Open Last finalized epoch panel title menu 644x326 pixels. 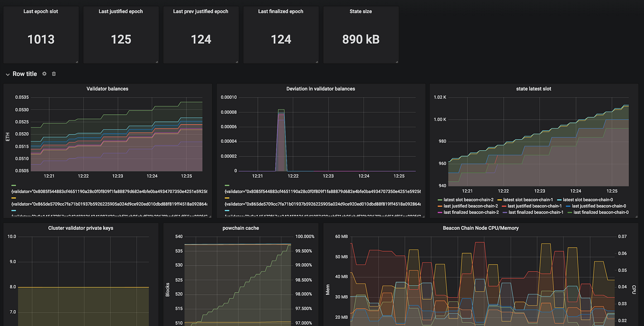[281, 11]
